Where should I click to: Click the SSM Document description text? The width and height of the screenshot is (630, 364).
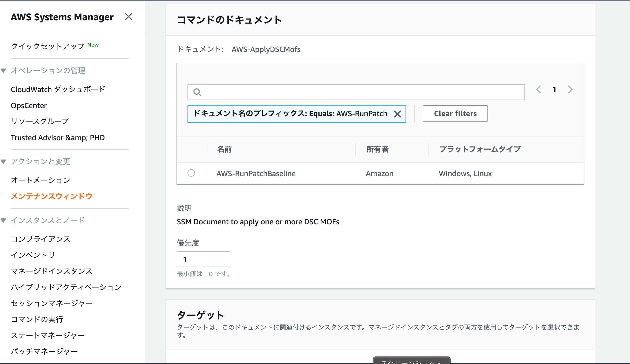[x=258, y=222]
